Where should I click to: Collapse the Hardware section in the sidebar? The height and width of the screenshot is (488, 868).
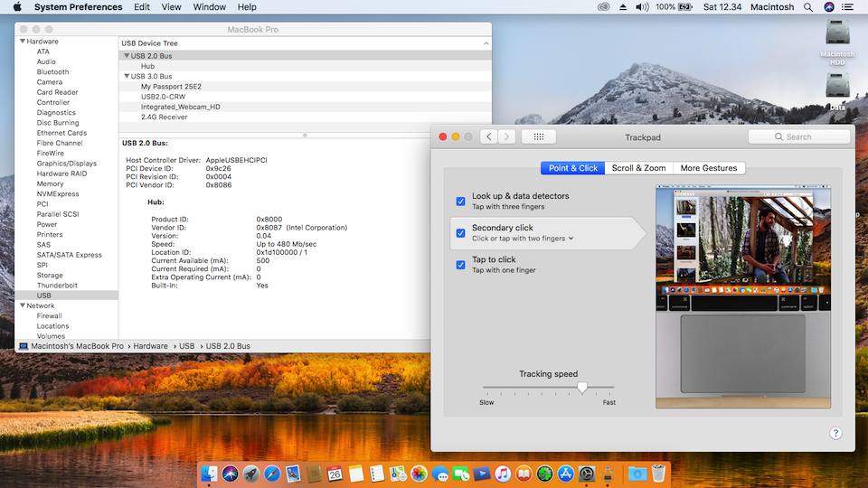click(x=22, y=42)
